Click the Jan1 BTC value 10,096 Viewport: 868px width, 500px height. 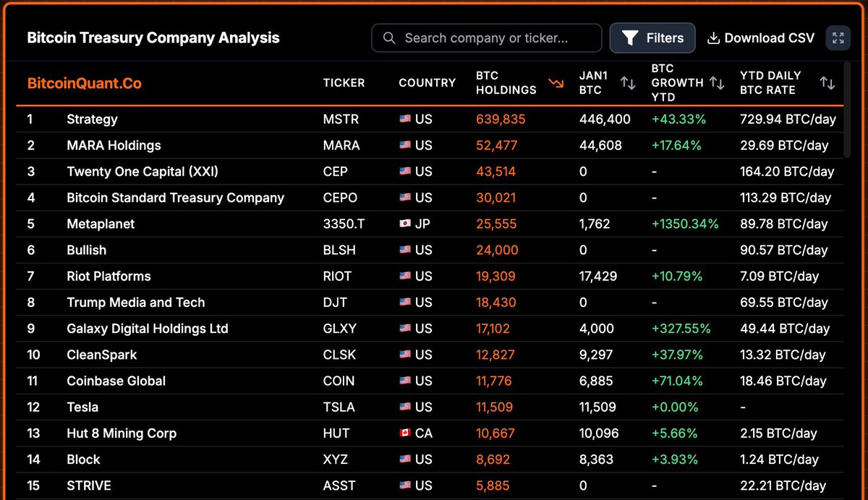pos(600,433)
